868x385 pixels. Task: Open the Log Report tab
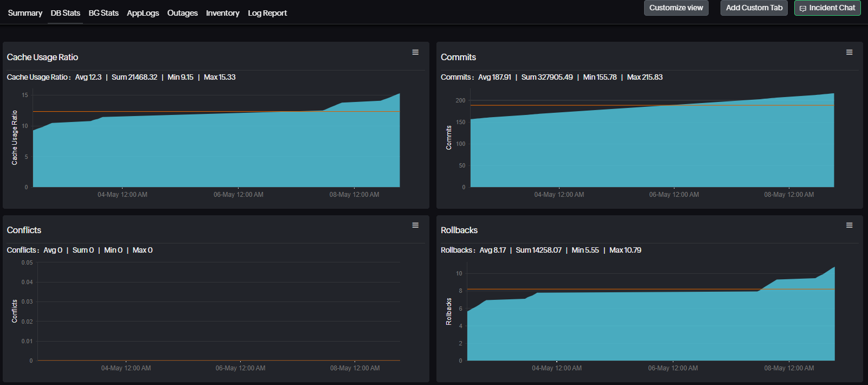click(x=267, y=13)
